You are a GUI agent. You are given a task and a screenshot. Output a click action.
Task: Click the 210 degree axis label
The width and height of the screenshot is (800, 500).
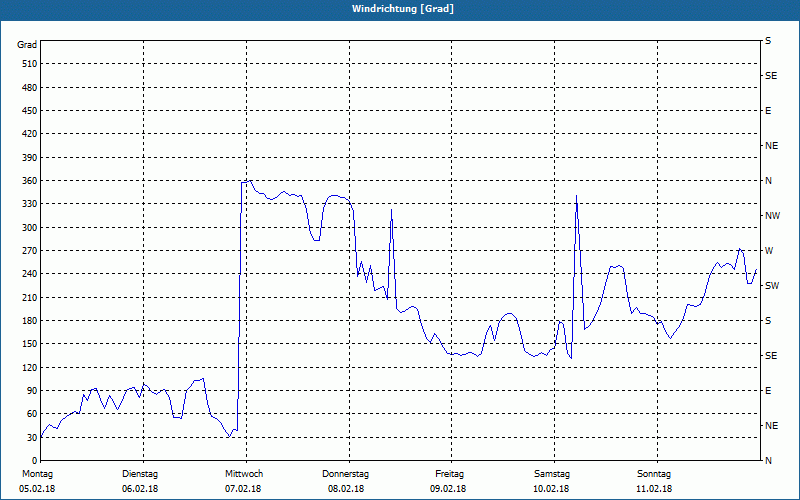click(x=30, y=297)
